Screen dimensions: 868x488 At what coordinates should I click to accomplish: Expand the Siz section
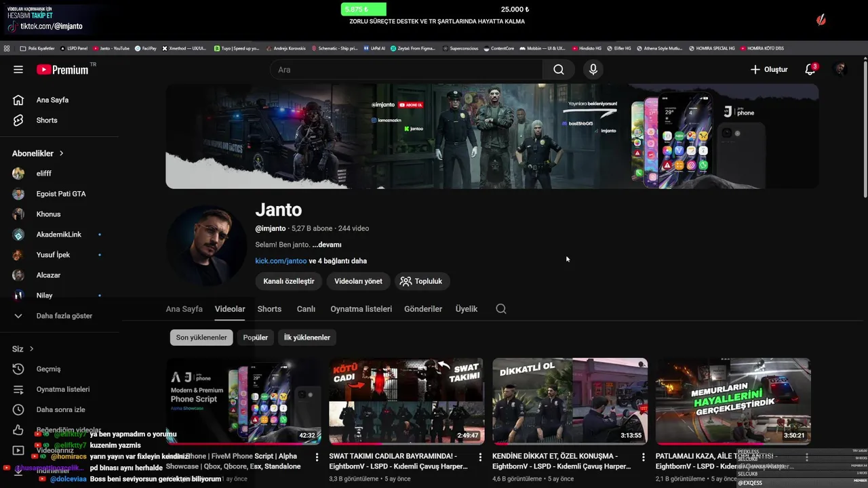(23, 348)
